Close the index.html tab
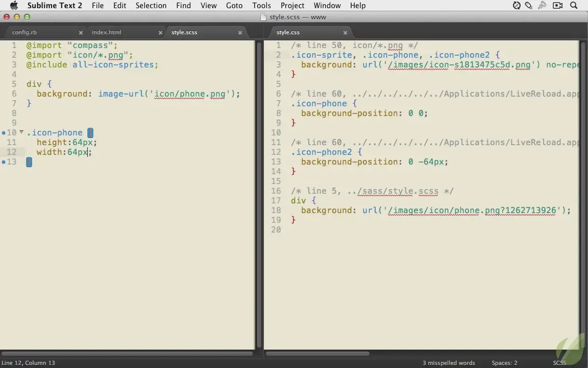This screenshot has width=588, height=368. [160, 33]
